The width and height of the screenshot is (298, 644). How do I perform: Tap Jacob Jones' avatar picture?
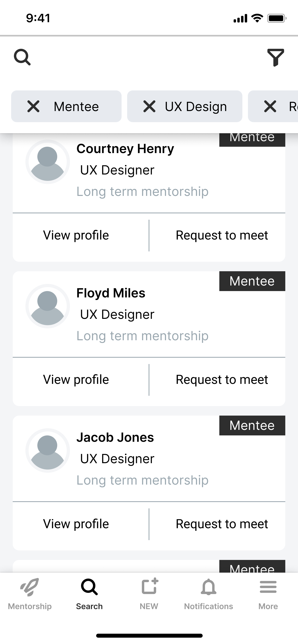(x=47, y=450)
